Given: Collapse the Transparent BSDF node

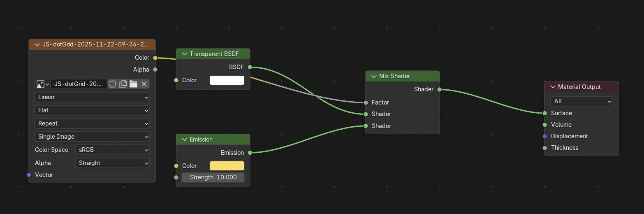Looking at the screenshot, I should coord(183,54).
